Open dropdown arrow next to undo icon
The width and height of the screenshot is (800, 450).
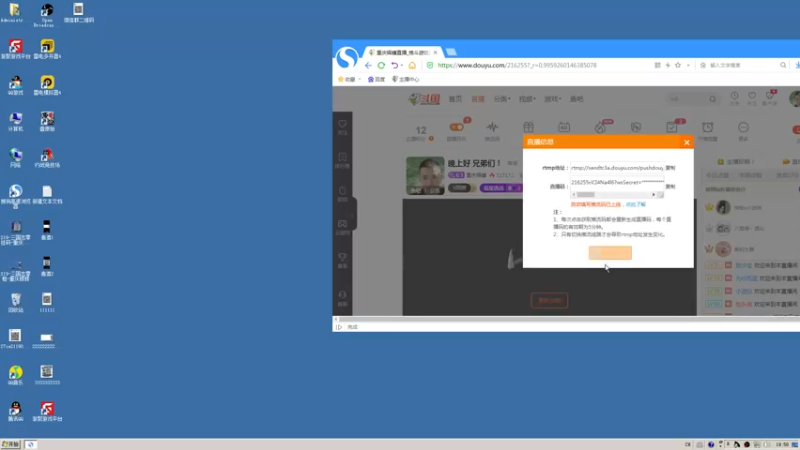pyautogui.click(x=402, y=65)
